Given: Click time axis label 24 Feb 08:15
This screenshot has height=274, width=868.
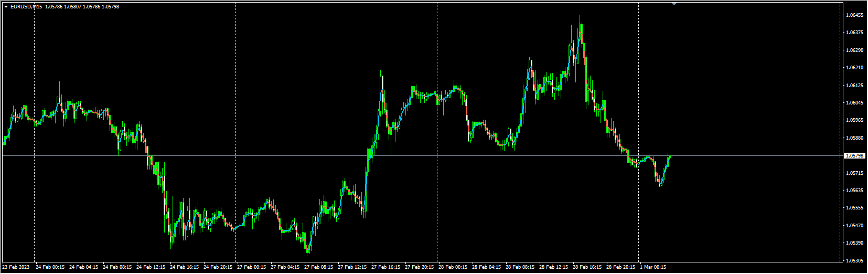Looking at the screenshot, I should [x=117, y=267].
